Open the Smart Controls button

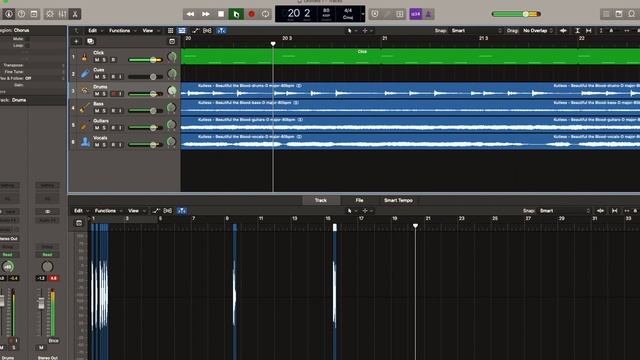tap(50, 14)
